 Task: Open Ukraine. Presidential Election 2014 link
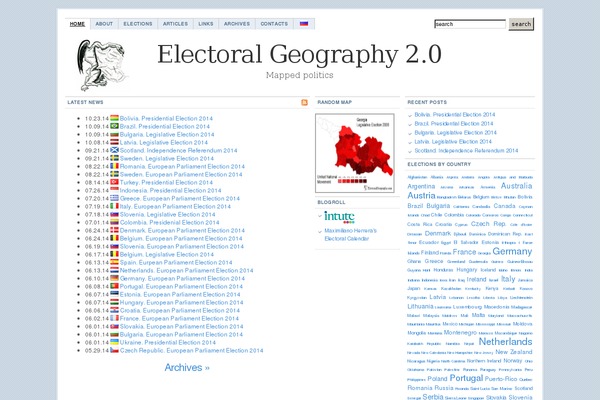(x=168, y=343)
